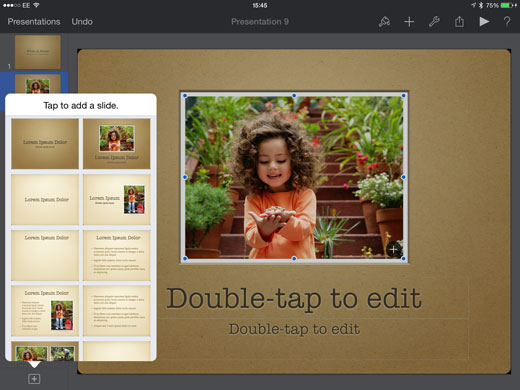Open the Format paintbrush inspector
520x390 pixels.
384,22
